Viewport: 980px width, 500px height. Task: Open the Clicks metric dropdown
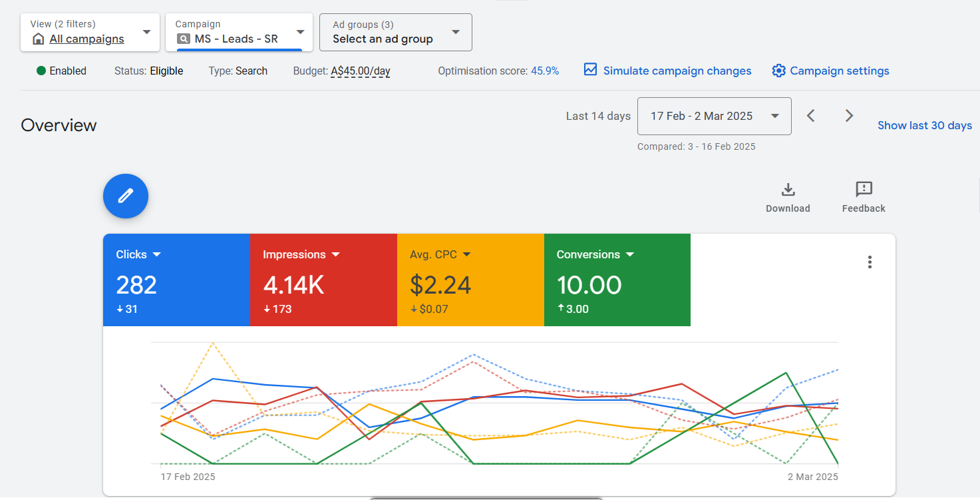pyautogui.click(x=157, y=254)
